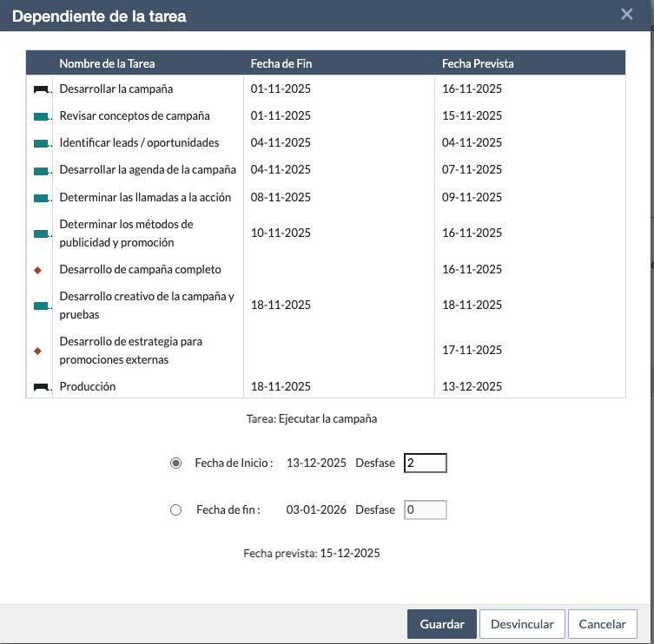Click the task icon beside Identificar leads / oportunidades
Viewport: 654px width, 644px height.
coord(40,143)
